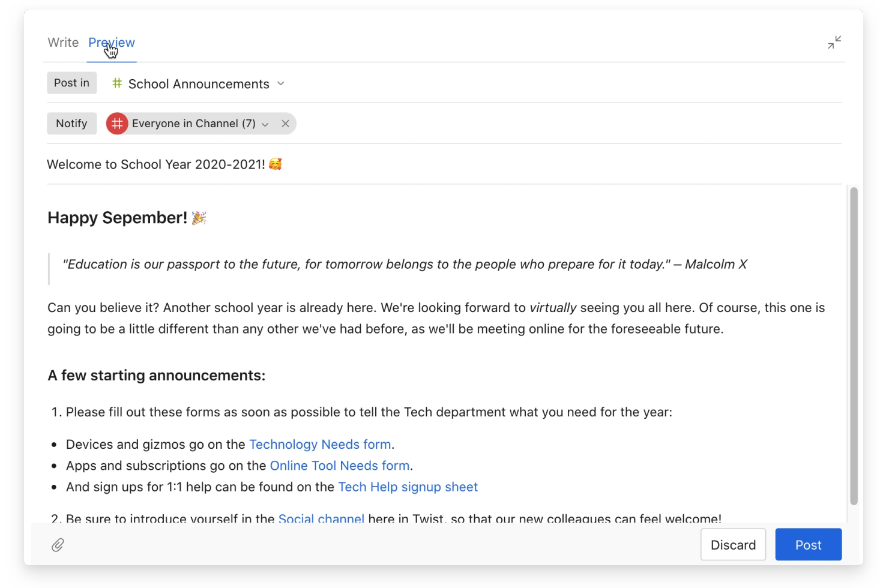Screen dimensions: 886x588
Task: Discard the draft with the Discard button
Action: point(733,545)
